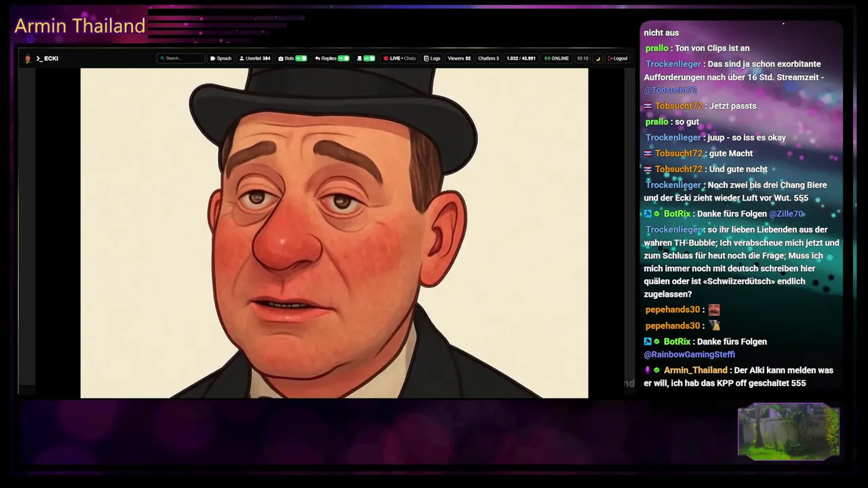Toggle the Bots switch
The width and height of the screenshot is (868, 488).
[301, 58]
